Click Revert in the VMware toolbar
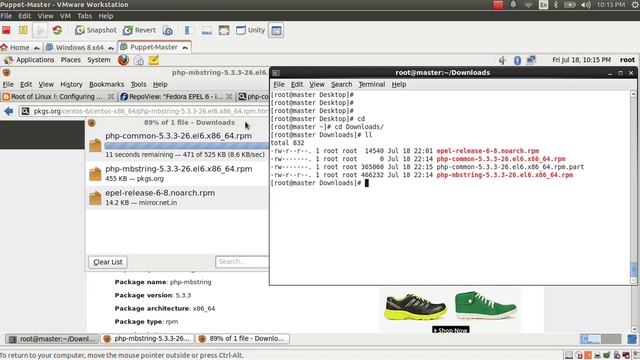Screen dimensions: 640x360 point(139,30)
